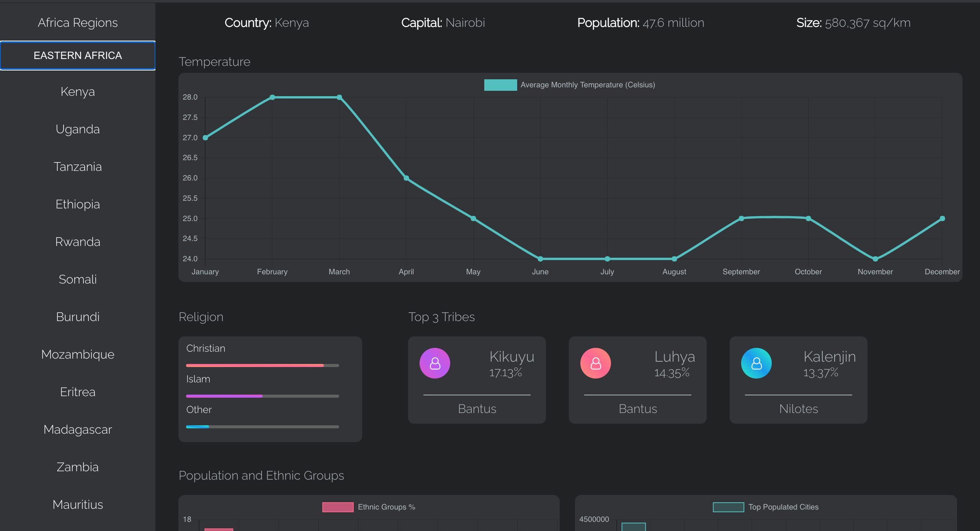Select Somali from the country list

78,279
